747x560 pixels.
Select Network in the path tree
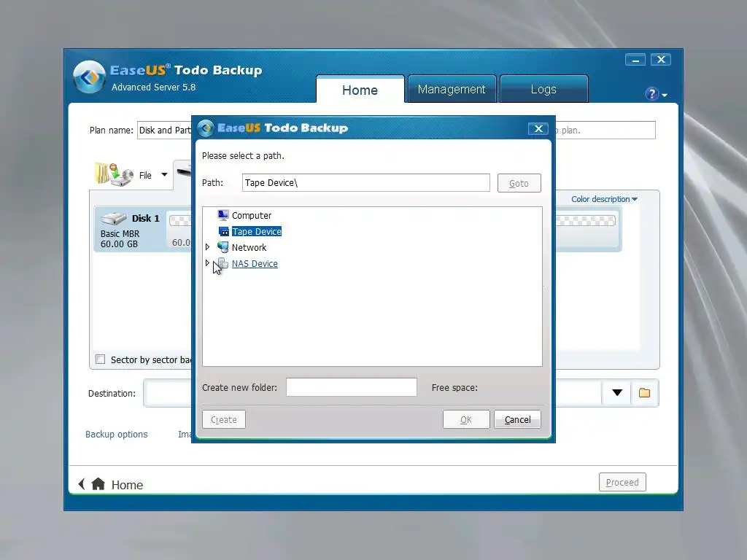point(249,248)
